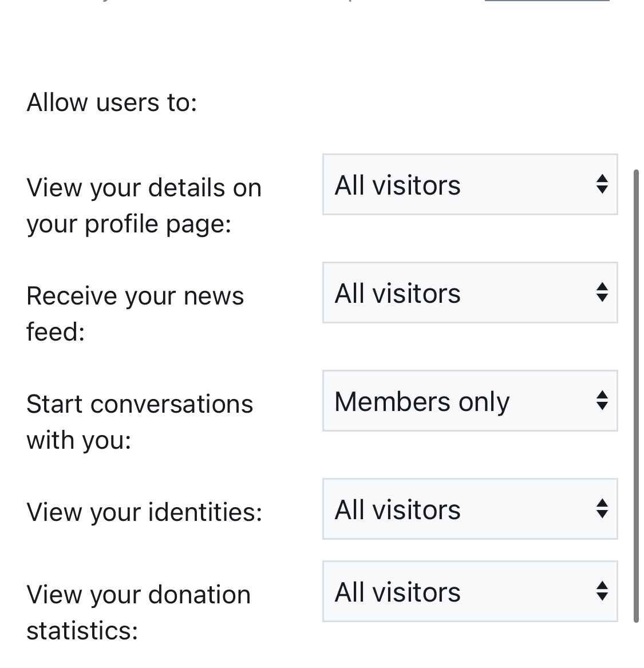Click the 'Start conversations with you' label
Screen dimensions: 644x668
click(140, 422)
